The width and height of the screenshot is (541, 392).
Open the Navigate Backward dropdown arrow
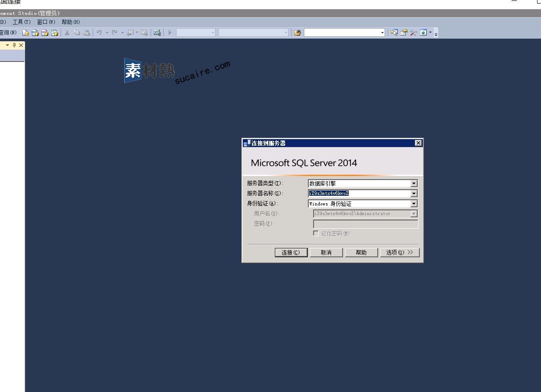[137, 32]
